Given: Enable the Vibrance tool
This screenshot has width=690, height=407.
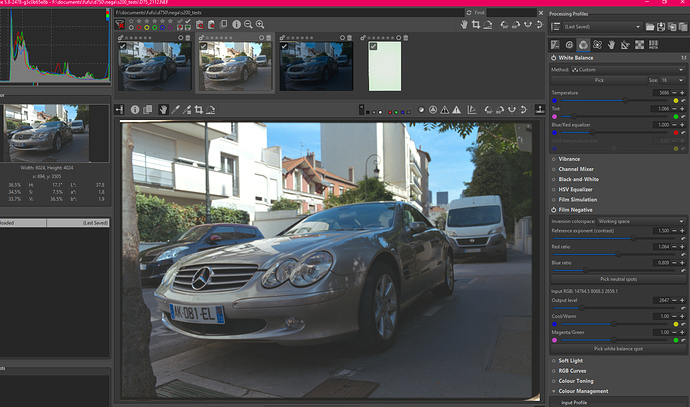Looking at the screenshot, I should [x=554, y=159].
